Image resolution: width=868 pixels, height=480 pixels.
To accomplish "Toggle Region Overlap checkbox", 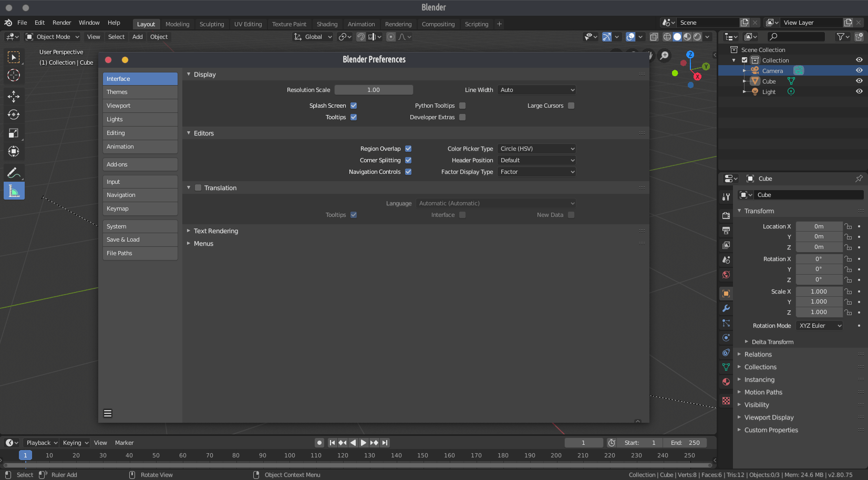I will tap(408, 149).
